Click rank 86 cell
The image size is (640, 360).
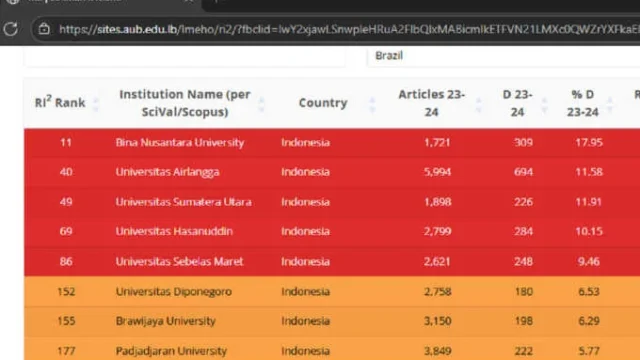66,262
